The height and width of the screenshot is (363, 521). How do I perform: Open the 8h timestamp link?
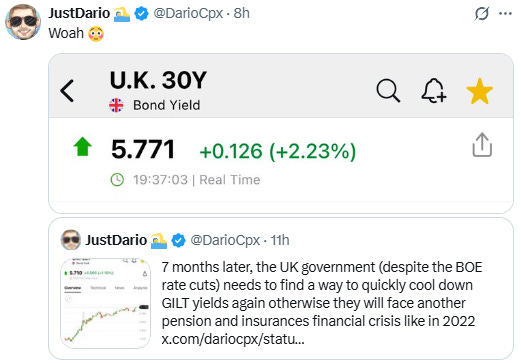[241, 13]
